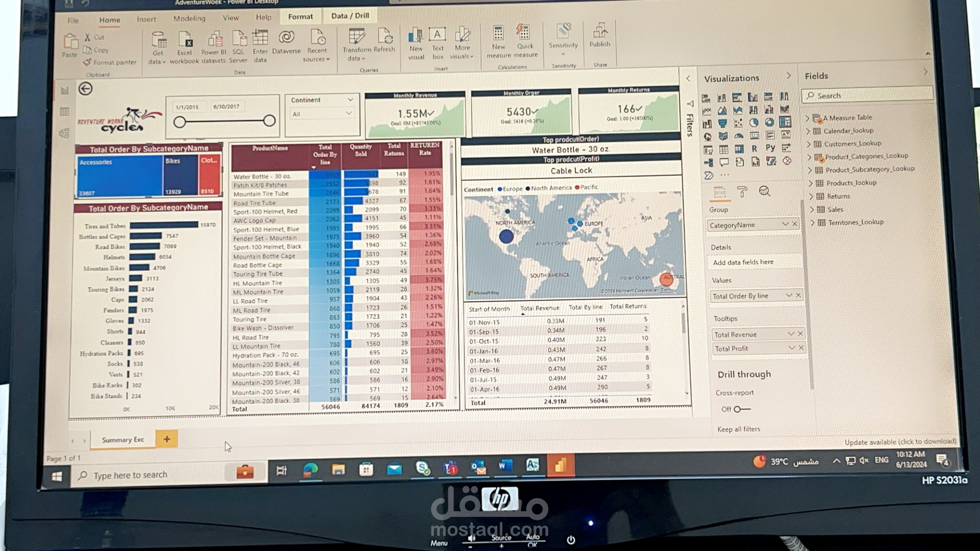Remove Total Order By line from Values
The height and width of the screenshot is (551, 980).
coord(798,295)
